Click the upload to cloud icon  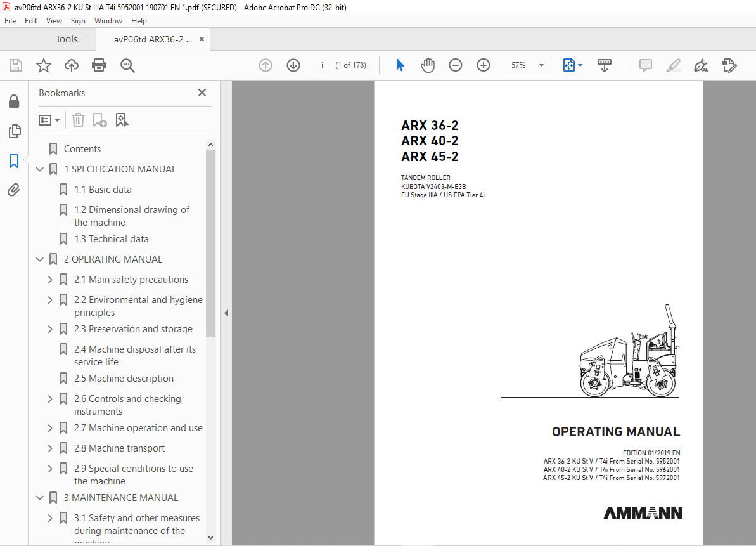click(x=72, y=65)
